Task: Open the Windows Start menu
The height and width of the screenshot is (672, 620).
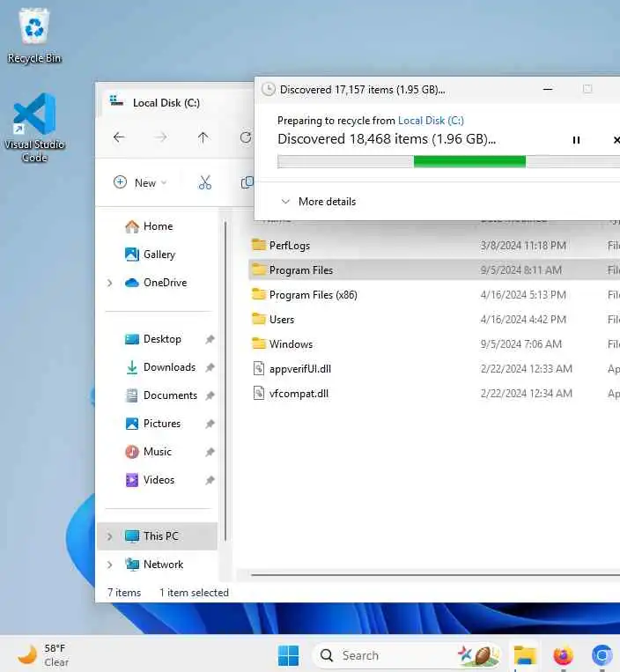Action: [x=288, y=656]
